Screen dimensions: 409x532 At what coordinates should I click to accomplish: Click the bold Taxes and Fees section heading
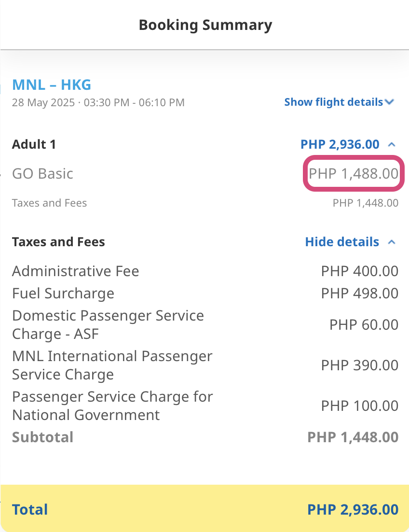click(58, 242)
